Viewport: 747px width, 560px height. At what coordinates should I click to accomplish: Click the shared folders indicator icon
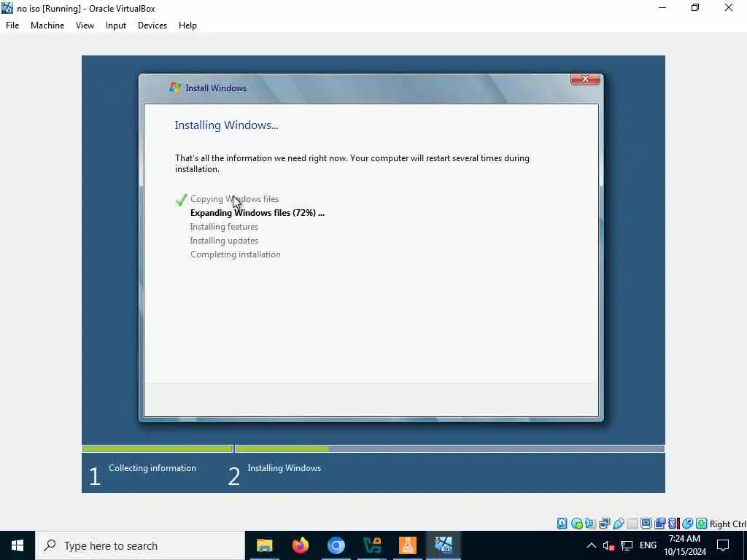632,524
